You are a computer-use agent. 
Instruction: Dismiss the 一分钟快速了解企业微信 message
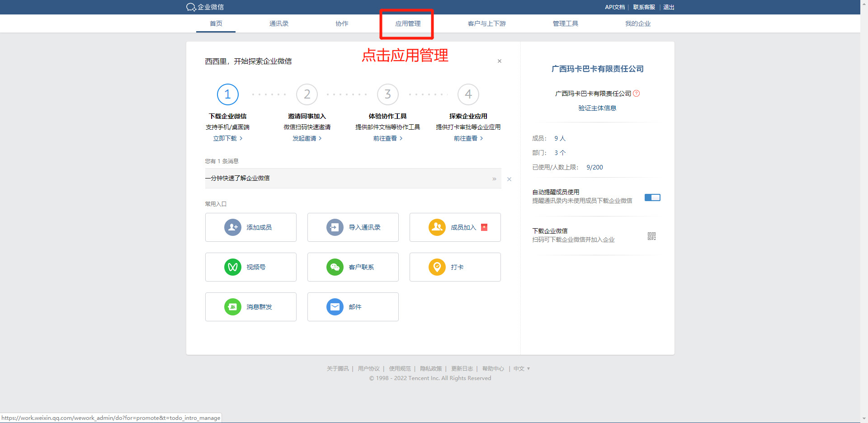[509, 179]
